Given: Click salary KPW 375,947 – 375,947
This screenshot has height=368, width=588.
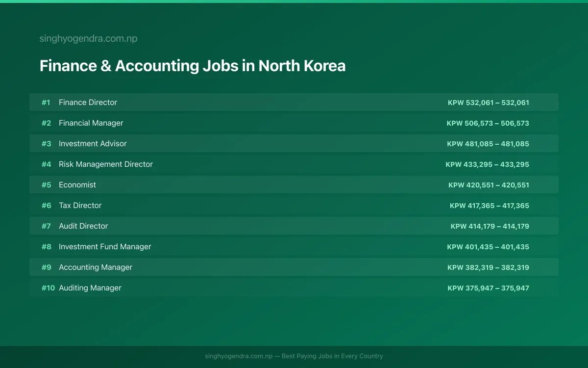Looking at the screenshot, I should coord(489,288).
